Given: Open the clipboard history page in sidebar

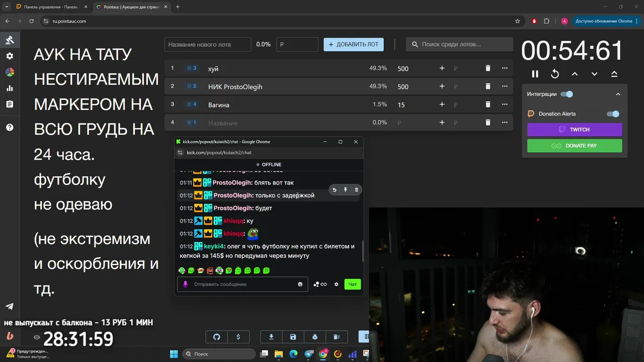Looking at the screenshot, I should [x=10, y=104].
